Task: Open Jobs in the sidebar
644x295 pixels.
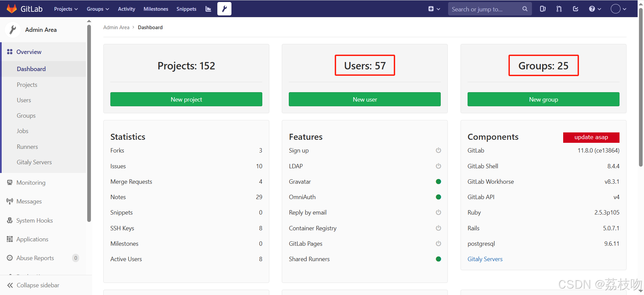Action: 22,131
